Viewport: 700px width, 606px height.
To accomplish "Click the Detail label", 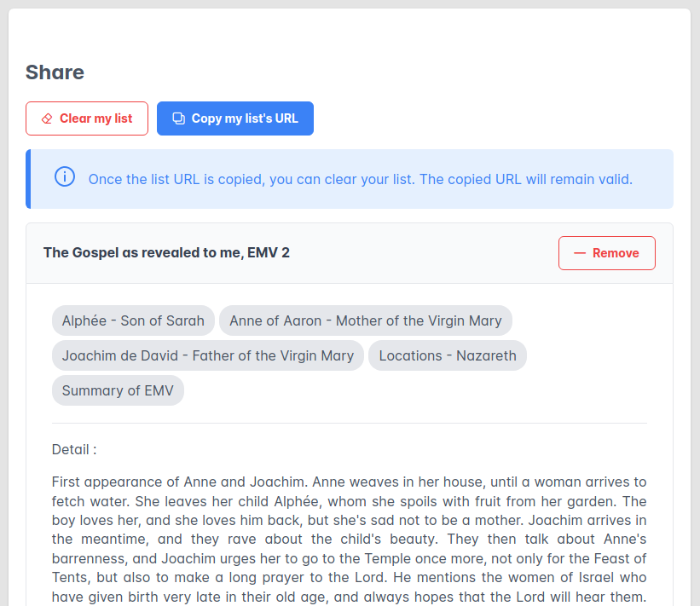I will pyautogui.click(x=74, y=449).
